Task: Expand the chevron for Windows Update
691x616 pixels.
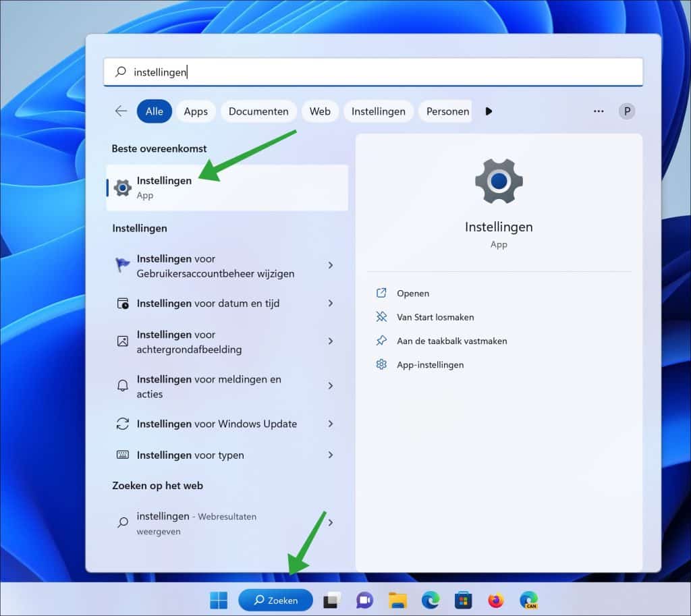Action: tap(331, 424)
